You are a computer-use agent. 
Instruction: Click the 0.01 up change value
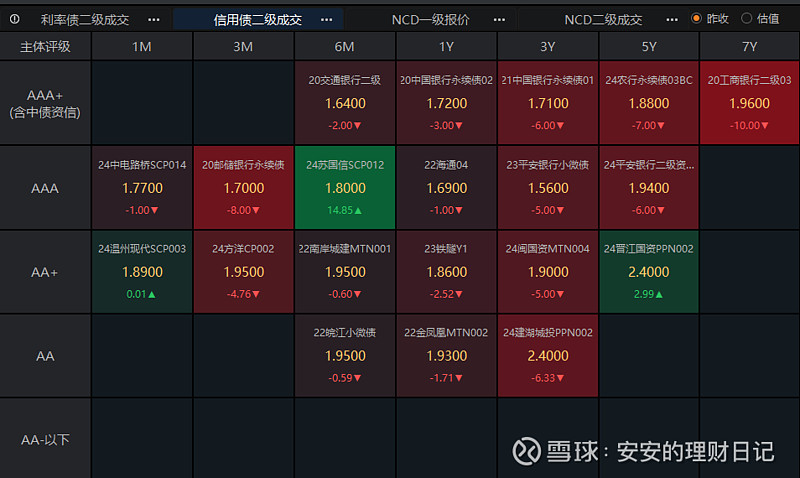coord(141,294)
